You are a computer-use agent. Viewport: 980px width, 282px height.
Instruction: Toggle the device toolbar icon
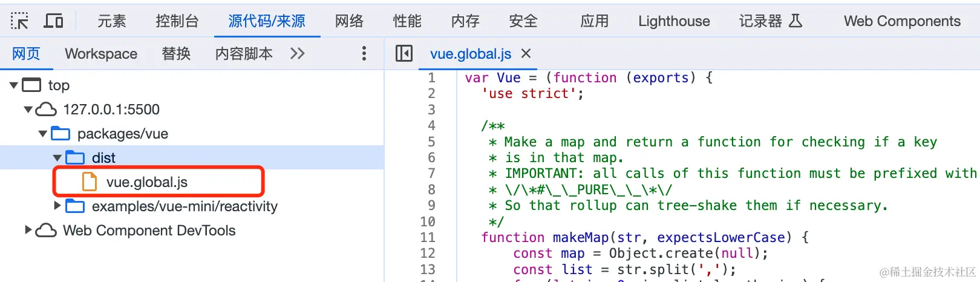[x=54, y=21]
